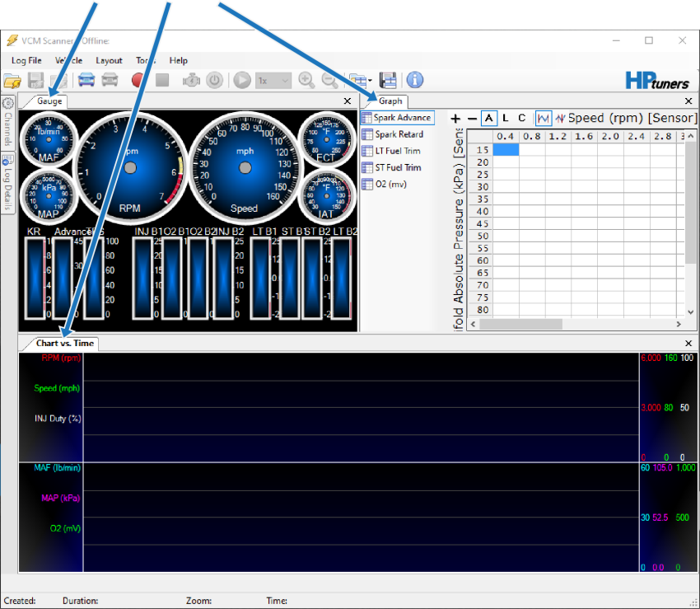This screenshot has width=700, height=609.
Task: Select the highlighted cell in row 15
Action: pyautogui.click(x=506, y=150)
